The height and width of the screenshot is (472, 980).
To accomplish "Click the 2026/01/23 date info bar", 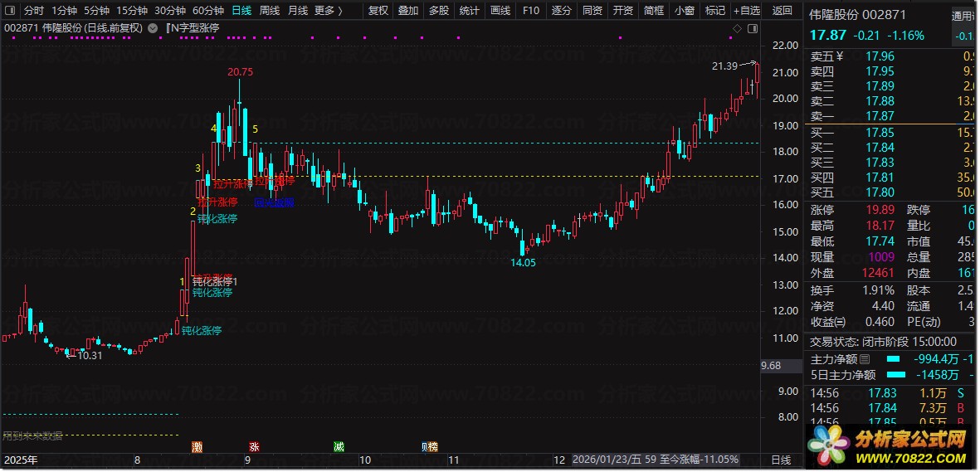I will (656, 460).
